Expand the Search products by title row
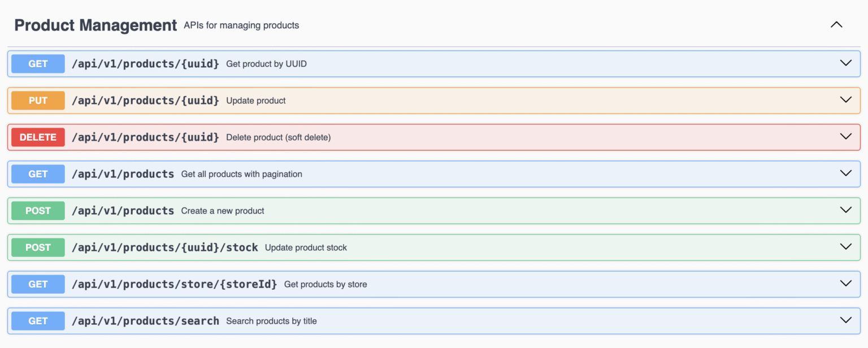 (846, 320)
